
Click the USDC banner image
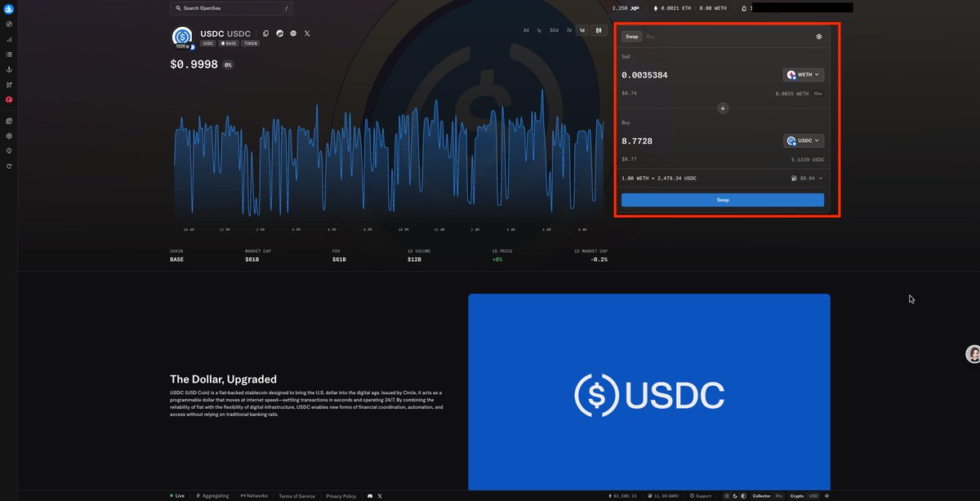tap(649, 392)
